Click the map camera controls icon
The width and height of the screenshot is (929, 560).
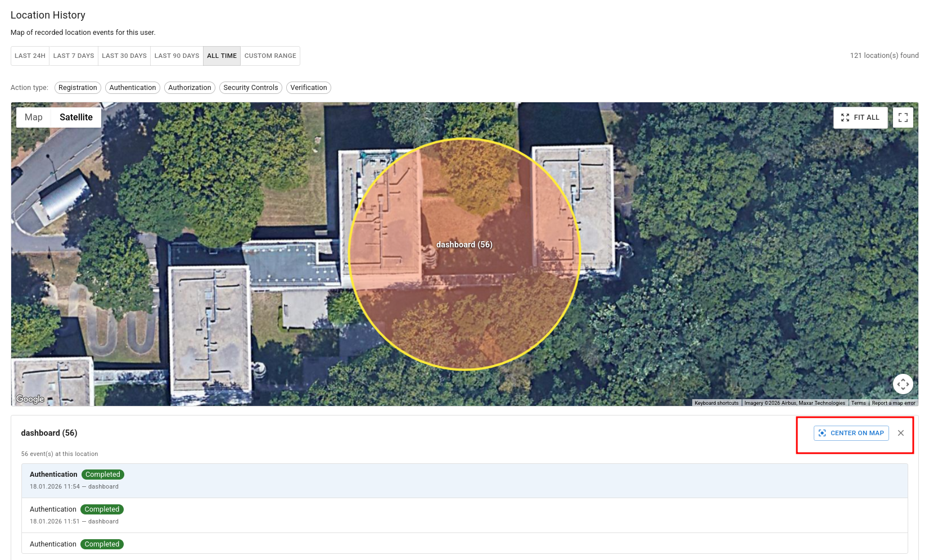[903, 385]
